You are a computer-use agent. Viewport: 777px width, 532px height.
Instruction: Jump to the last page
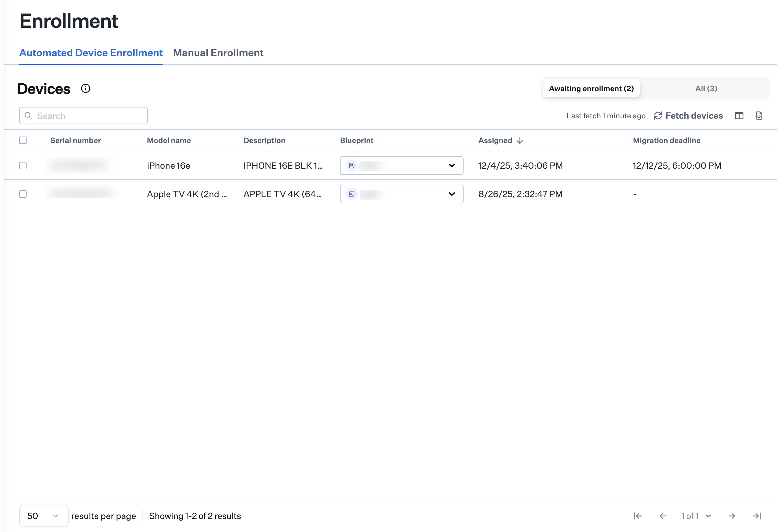coord(757,516)
